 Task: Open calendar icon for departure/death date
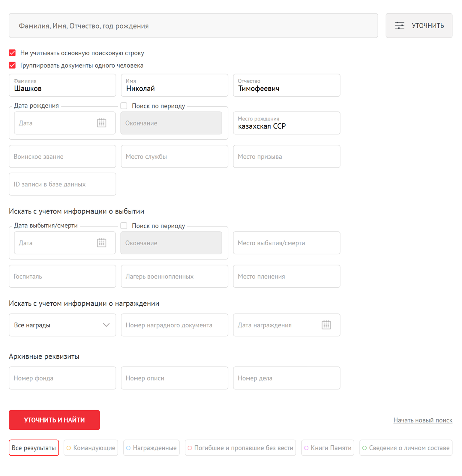coord(101,243)
